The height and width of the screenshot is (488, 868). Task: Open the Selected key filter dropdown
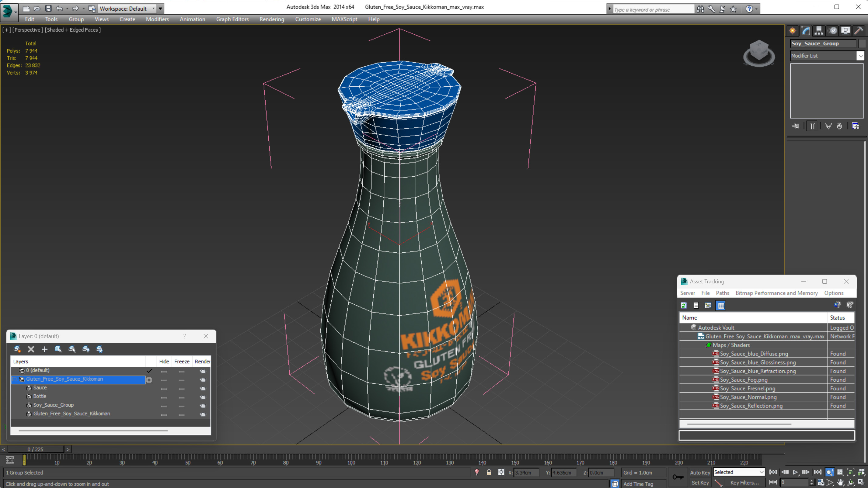pyautogui.click(x=739, y=472)
